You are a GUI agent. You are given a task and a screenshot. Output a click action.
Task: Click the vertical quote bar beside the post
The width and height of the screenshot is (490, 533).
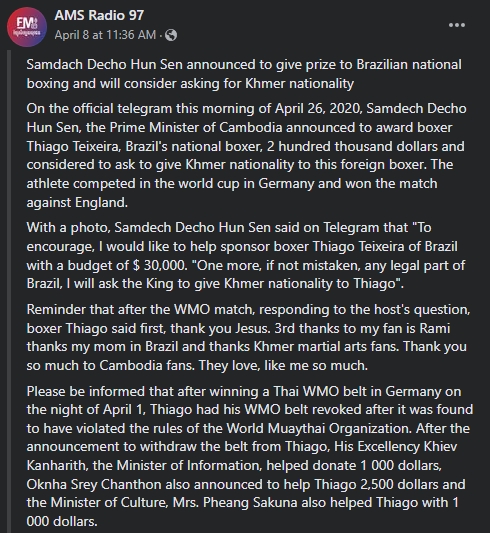[x=9, y=291]
